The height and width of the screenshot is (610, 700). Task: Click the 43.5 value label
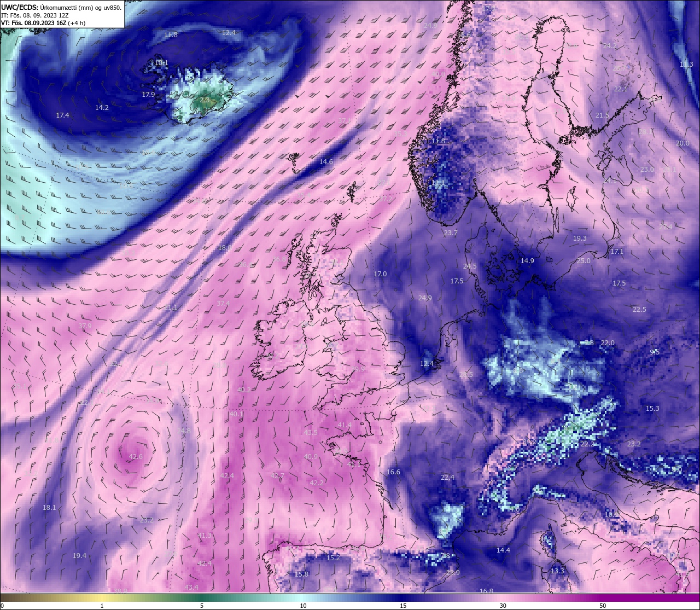[311, 433]
